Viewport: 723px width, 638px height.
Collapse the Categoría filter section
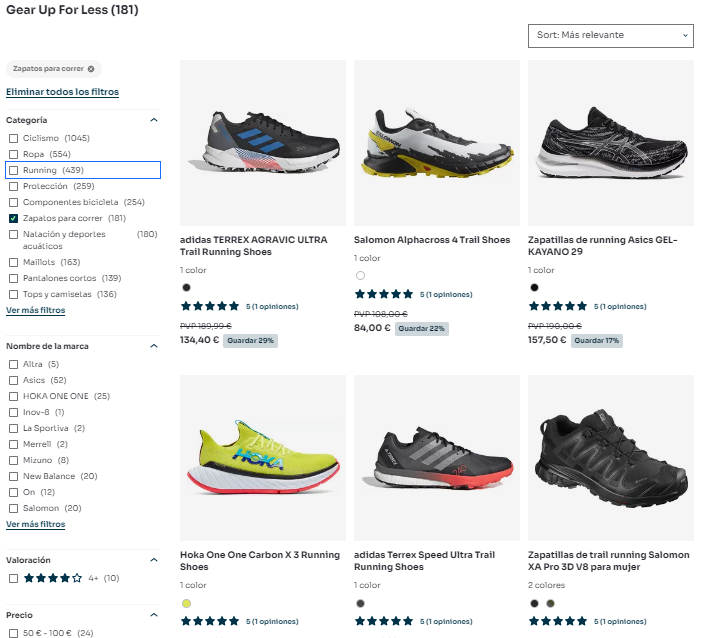(154, 120)
